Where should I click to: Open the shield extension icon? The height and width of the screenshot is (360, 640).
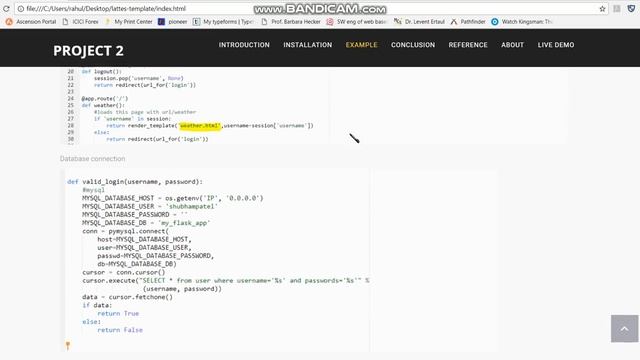coord(631,9)
